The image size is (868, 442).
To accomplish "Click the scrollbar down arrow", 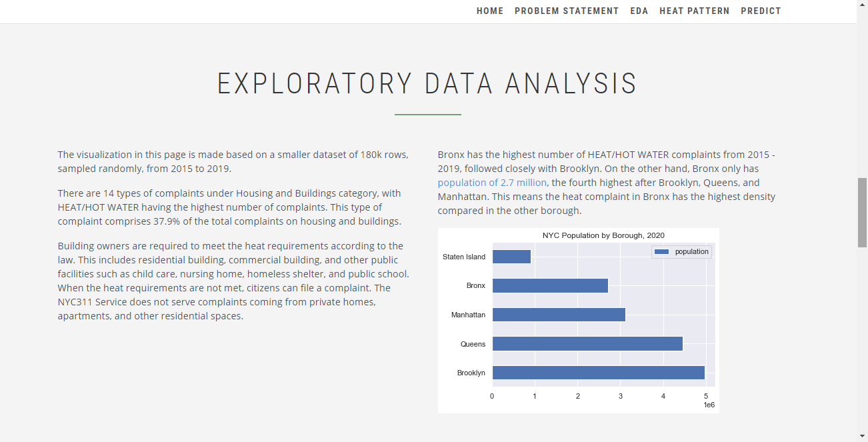I will 862,436.
